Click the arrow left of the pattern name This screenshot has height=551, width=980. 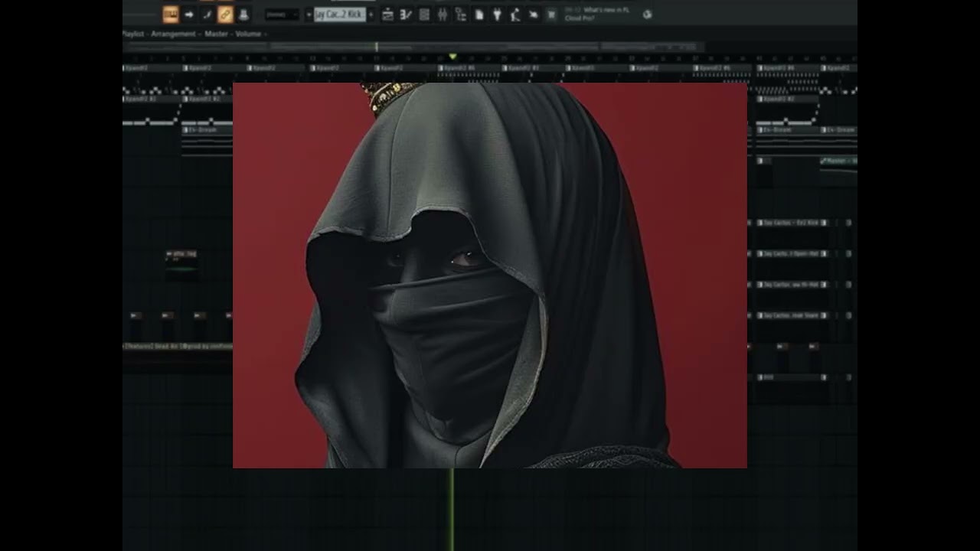309,15
